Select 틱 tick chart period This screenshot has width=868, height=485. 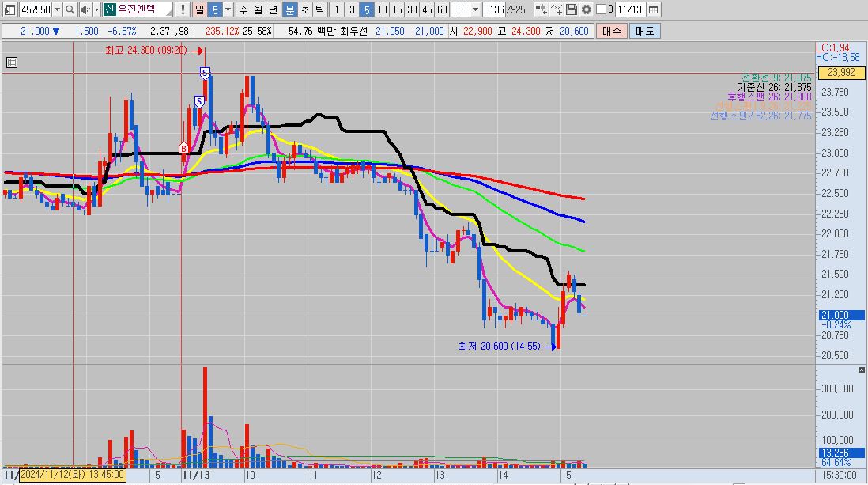click(320, 9)
